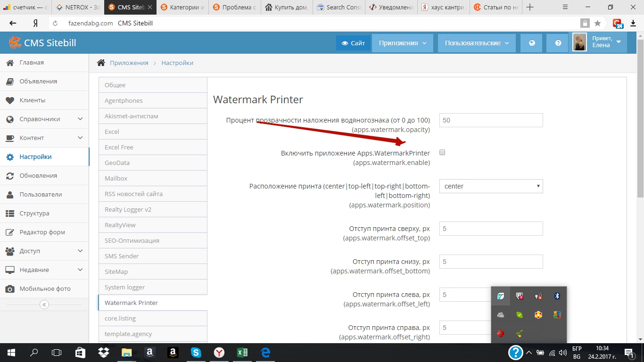Click the browser page reload icon
The image size is (644, 362).
point(55,23)
